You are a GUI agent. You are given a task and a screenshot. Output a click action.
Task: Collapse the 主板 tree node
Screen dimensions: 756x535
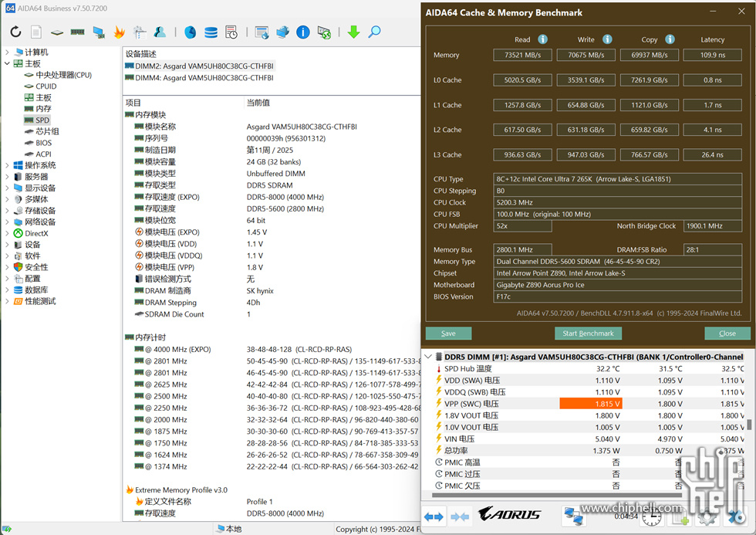click(7, 63)
